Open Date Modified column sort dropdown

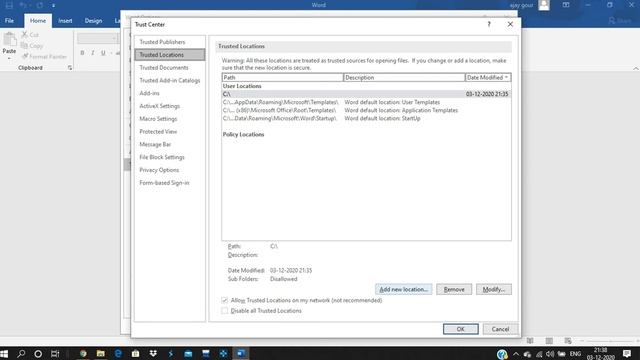click(x=507, y=78)
